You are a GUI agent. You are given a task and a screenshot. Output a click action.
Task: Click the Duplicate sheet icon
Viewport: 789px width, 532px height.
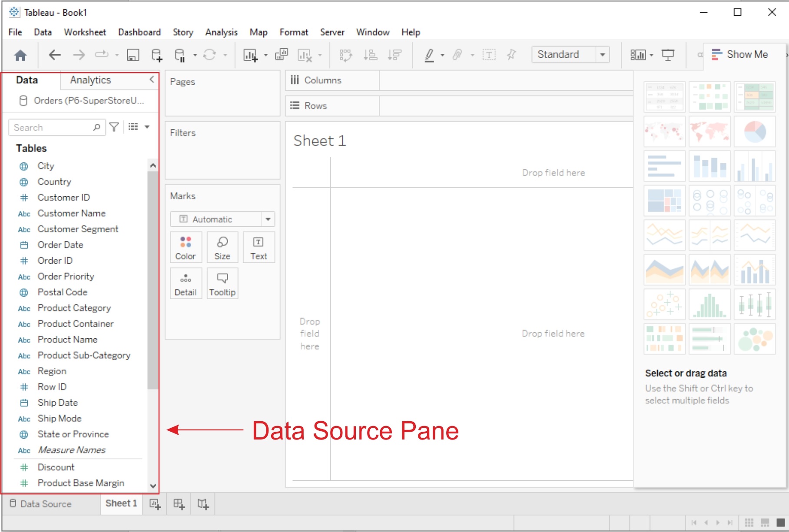coord(282,54)
